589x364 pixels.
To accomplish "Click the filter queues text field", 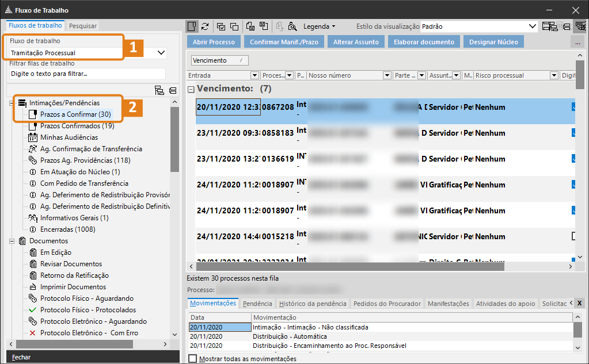I will (x=88, y=74).
